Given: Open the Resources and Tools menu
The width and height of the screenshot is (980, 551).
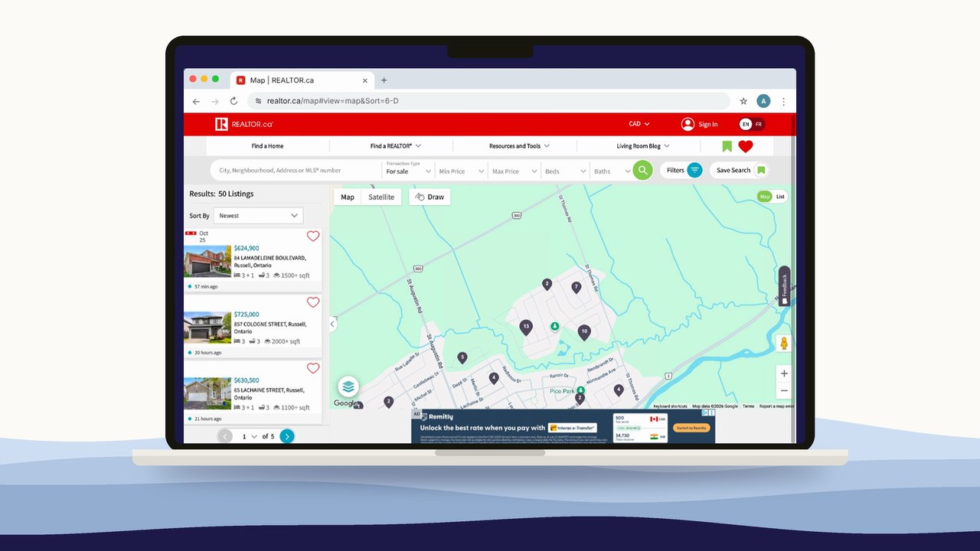Looking at the screenshot, I should click(519, 146).
